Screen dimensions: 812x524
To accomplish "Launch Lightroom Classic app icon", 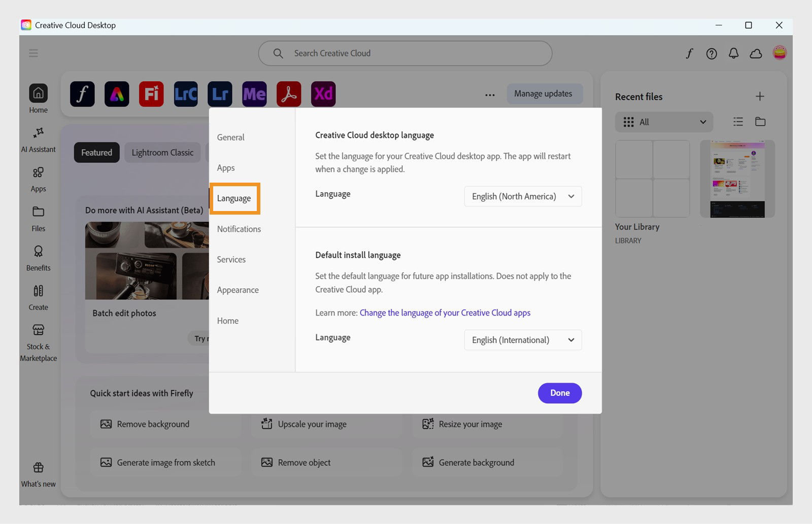I will coord(186,94).
